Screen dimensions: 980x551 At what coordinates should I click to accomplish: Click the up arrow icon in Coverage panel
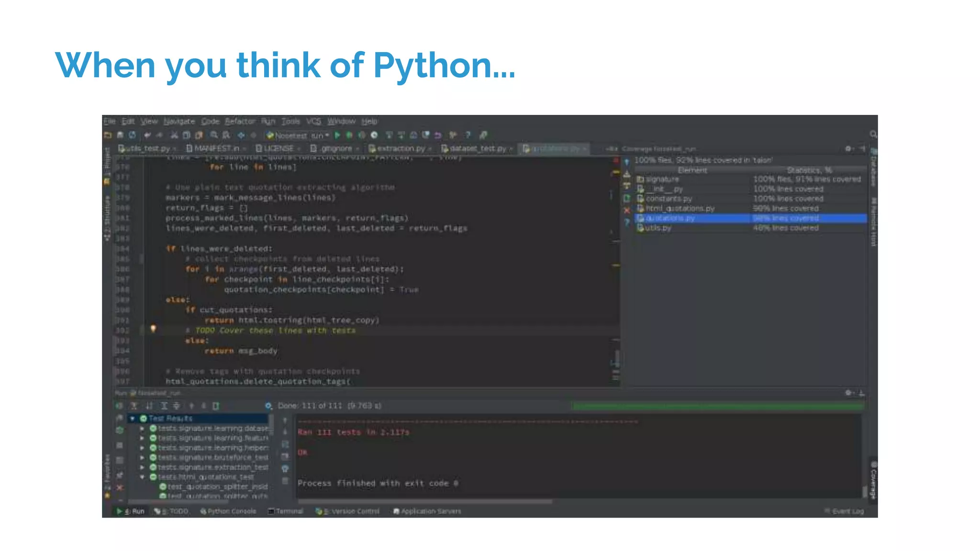pyautogui.click(x=627, y=162)
